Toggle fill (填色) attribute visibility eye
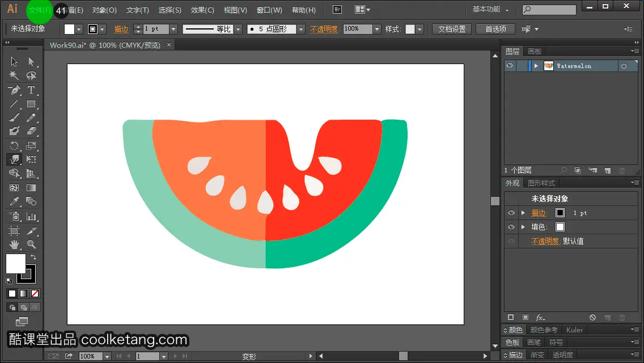This screenshot has height=363, width=644. click(x=511, y=227)
